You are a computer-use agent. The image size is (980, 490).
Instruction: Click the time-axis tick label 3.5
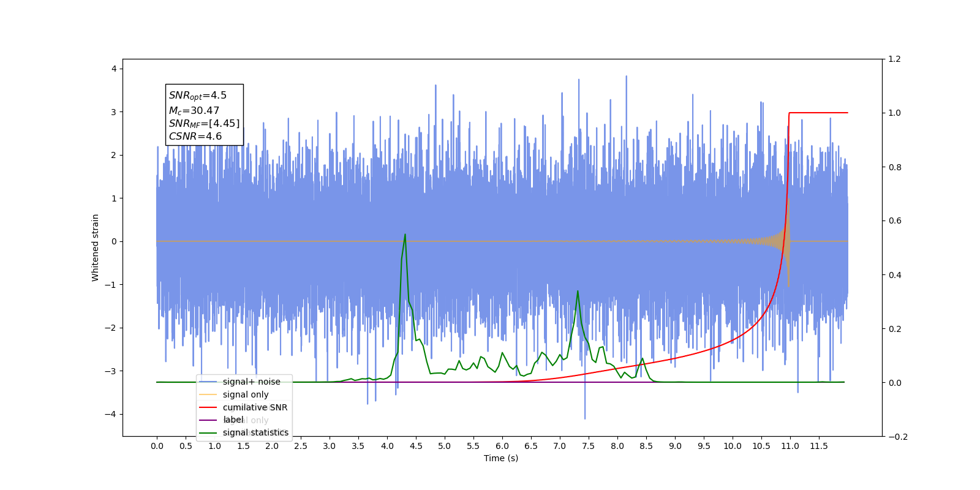(358, 446)
